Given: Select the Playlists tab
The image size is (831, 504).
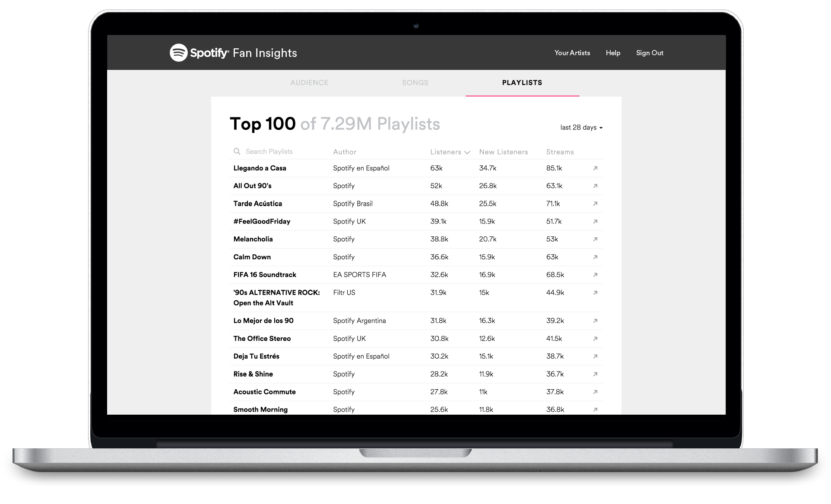Looking at the screenshot, I should [x=522, y=82].
